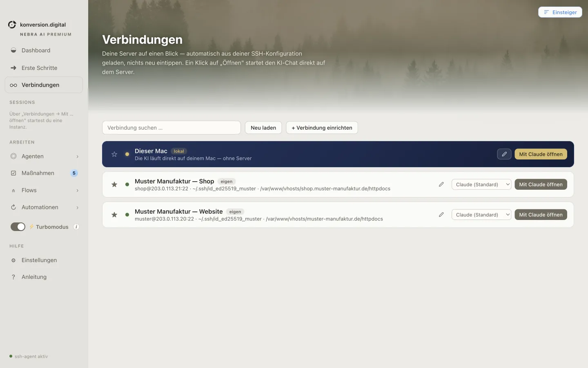Click the ssh-agent aktiv status
Viewport: 588px width, 368px height.
click(29, 357)
